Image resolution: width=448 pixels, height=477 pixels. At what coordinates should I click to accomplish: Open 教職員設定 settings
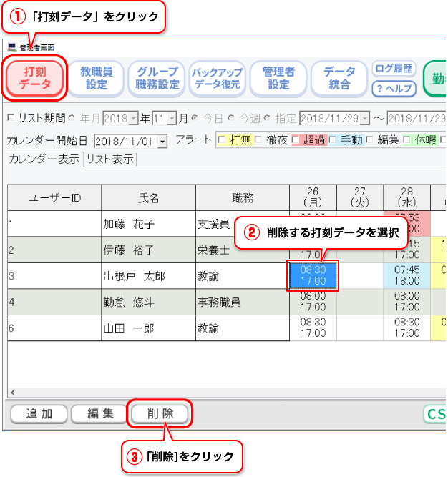coord(97,78)
